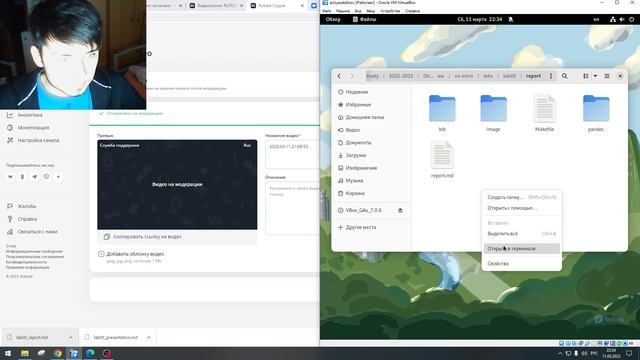Image resolution: width=640 pixels, height=360 pixels.
Task: Open VirtualBox 'Устройства' menu
Action: [x=390, y=11]
